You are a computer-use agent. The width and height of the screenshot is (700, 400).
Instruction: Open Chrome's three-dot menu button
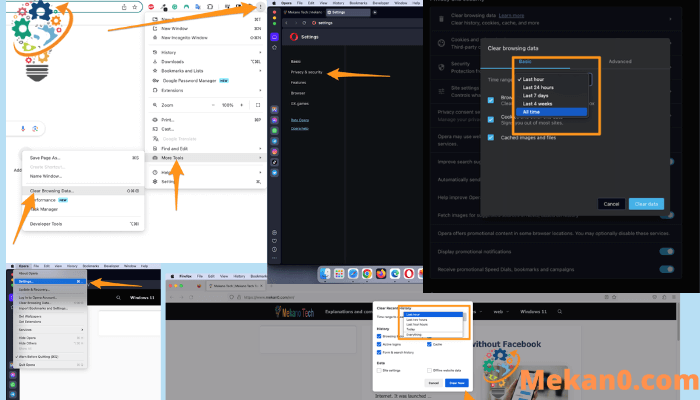tap(260, 7)
